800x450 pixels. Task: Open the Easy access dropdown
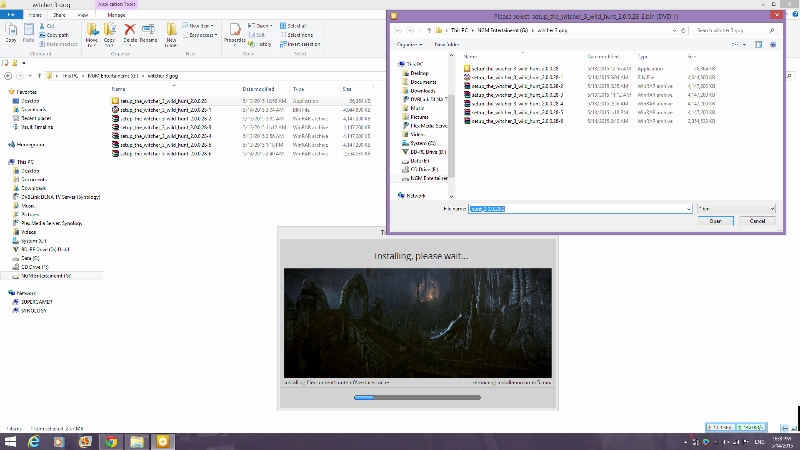point(199,35)
